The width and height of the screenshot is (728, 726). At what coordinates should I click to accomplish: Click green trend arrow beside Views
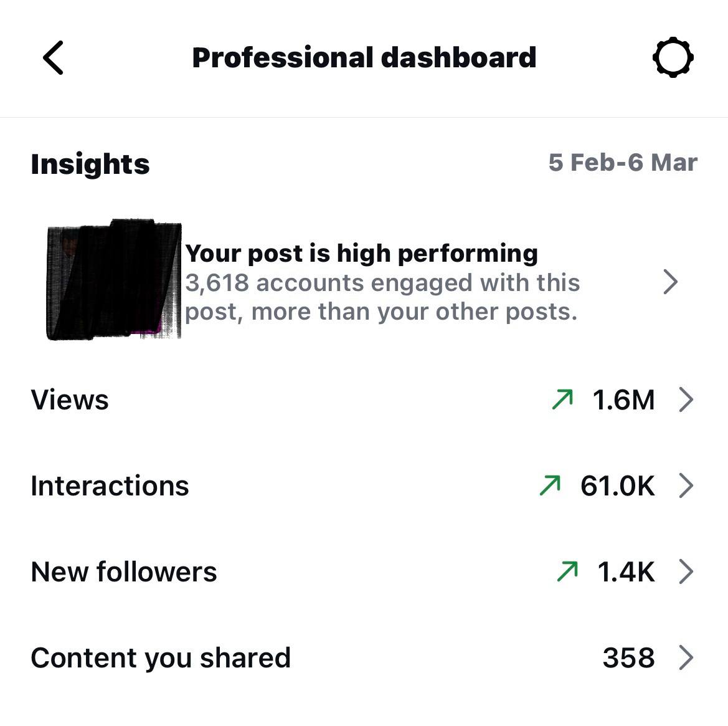tap(562, 399)
